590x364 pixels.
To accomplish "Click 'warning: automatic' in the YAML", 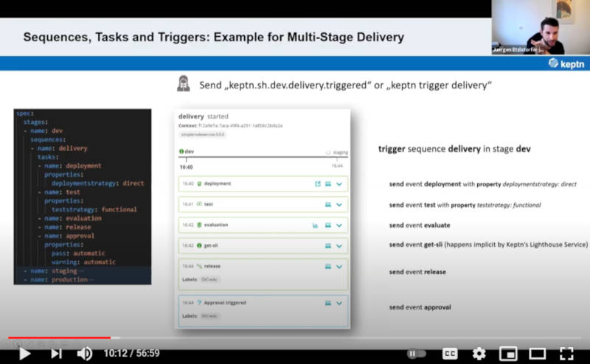I will (83, 262).
